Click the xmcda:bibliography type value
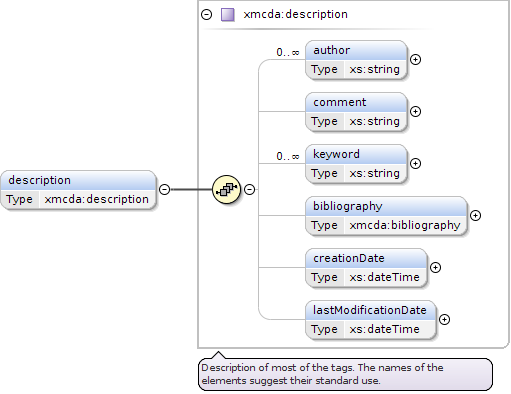The image size is (511, 394). coord(405,225)
